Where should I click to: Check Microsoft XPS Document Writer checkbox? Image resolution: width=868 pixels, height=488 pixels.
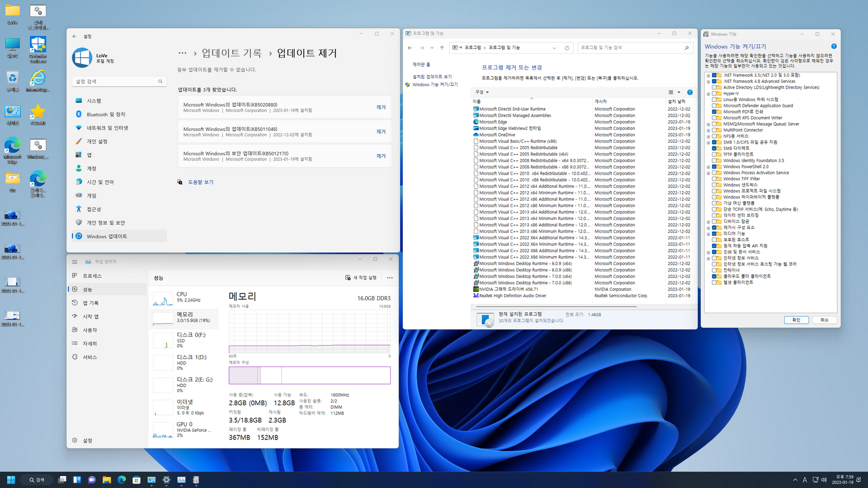(x=714, y=118)
